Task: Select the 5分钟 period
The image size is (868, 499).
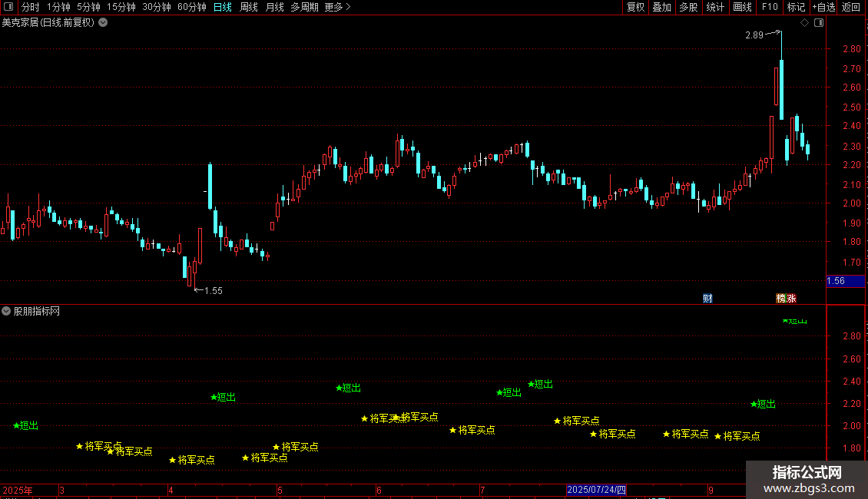Action: pos(88,7)
